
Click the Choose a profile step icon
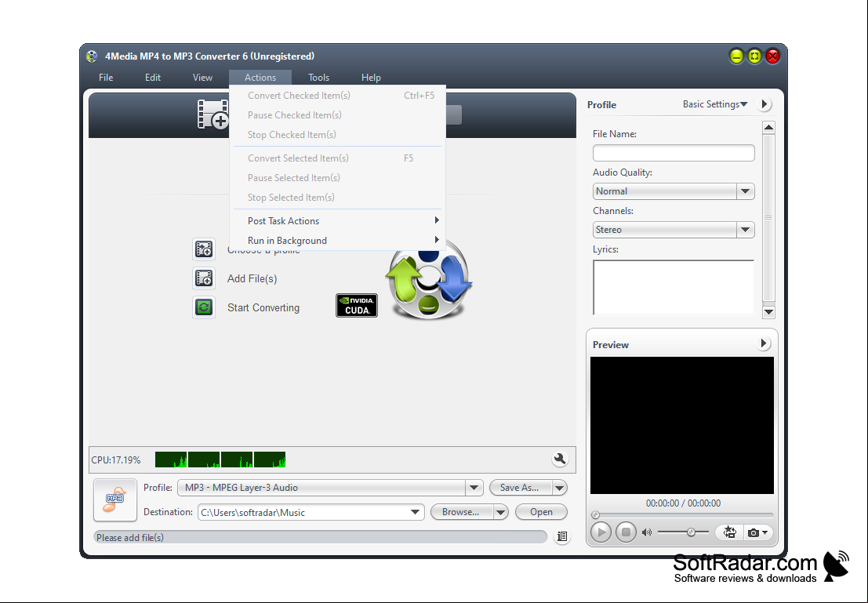[x=204, y=249]
